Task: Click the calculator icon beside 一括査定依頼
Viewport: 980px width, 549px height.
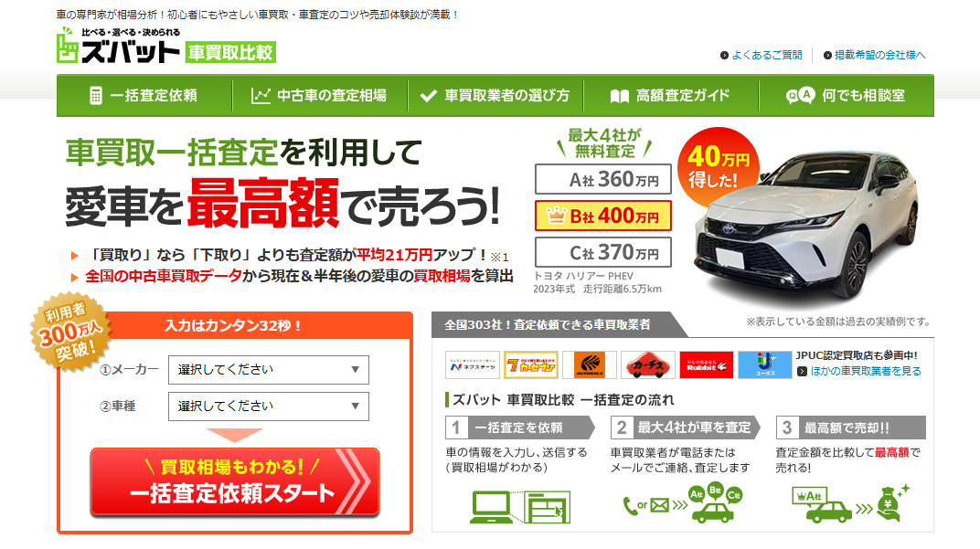Action: (x=96, y=96)
